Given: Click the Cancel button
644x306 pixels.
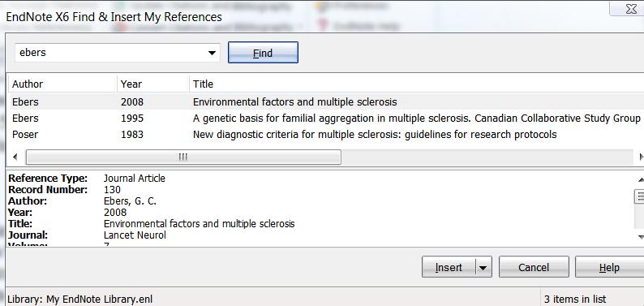Looking at the screenshot, I should (x=534, y=267).
